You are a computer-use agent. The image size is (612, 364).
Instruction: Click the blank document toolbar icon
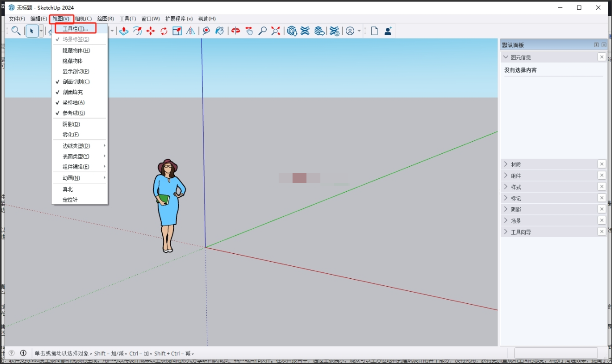pyautogui.click(x=374, y=31)
